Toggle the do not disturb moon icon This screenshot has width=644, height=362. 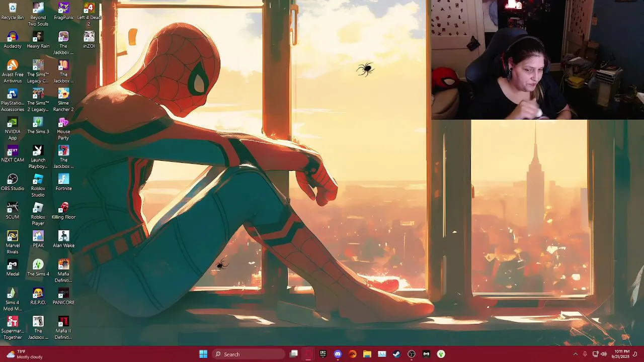click(635, 354)
